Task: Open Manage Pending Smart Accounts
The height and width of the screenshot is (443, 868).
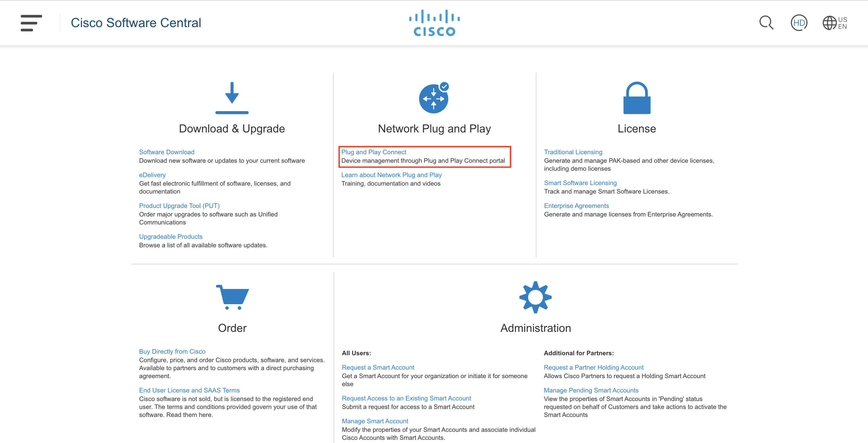Action: tap(591, 390)
